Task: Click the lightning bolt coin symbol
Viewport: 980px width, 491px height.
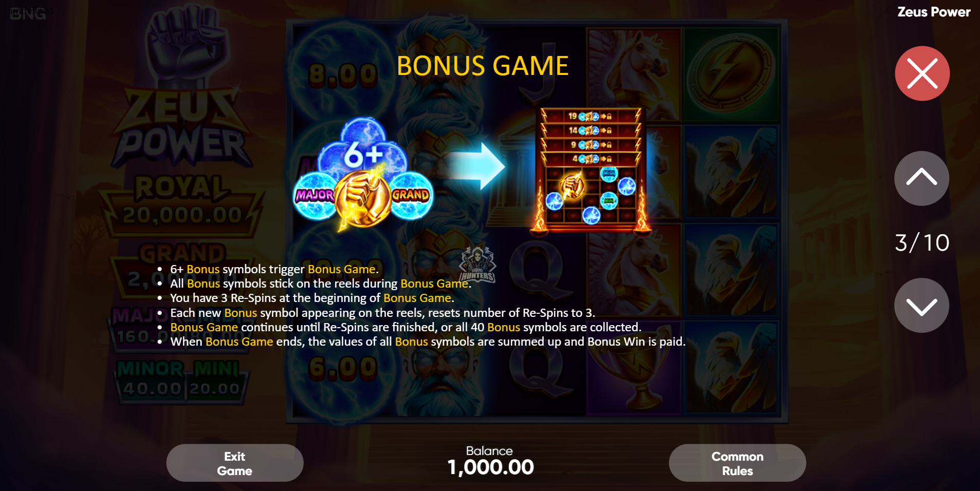Action: (x=731, y=74)
